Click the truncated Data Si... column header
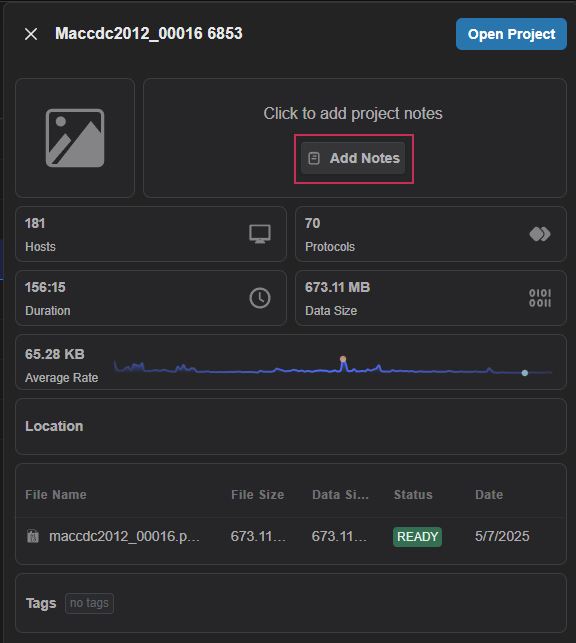The height and width of the screenshot is (643, 576). point(340,495)
